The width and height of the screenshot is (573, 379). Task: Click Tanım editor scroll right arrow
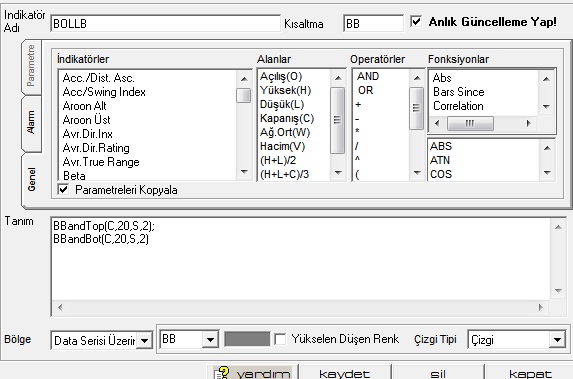pos(540,307)
